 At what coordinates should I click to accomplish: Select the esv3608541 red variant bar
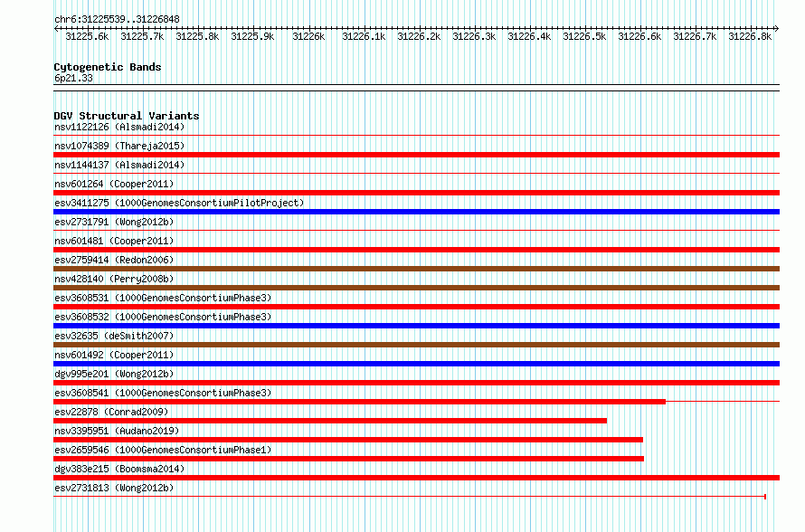(x=359, y=402)
